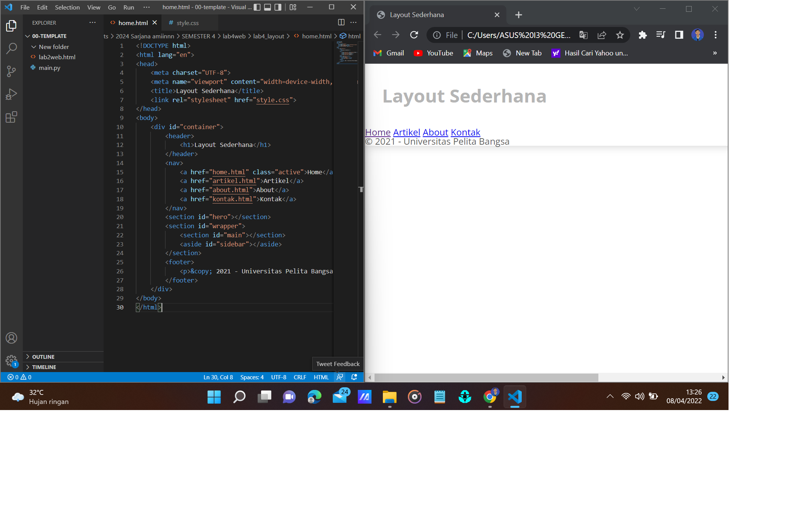Expand the OUTLINE section
Image resolution: width=812 pixels, height=508 pixels.
(43, 357)
